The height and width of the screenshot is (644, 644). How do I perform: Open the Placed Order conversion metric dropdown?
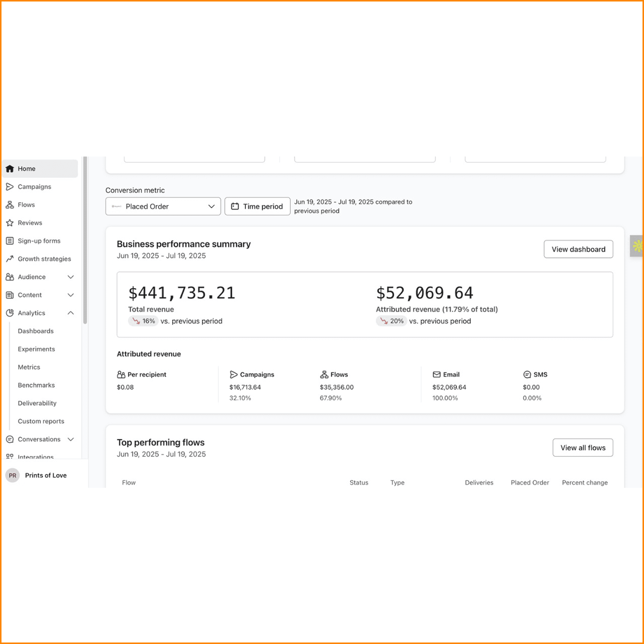pyautogui.click(x=163, y=206)
